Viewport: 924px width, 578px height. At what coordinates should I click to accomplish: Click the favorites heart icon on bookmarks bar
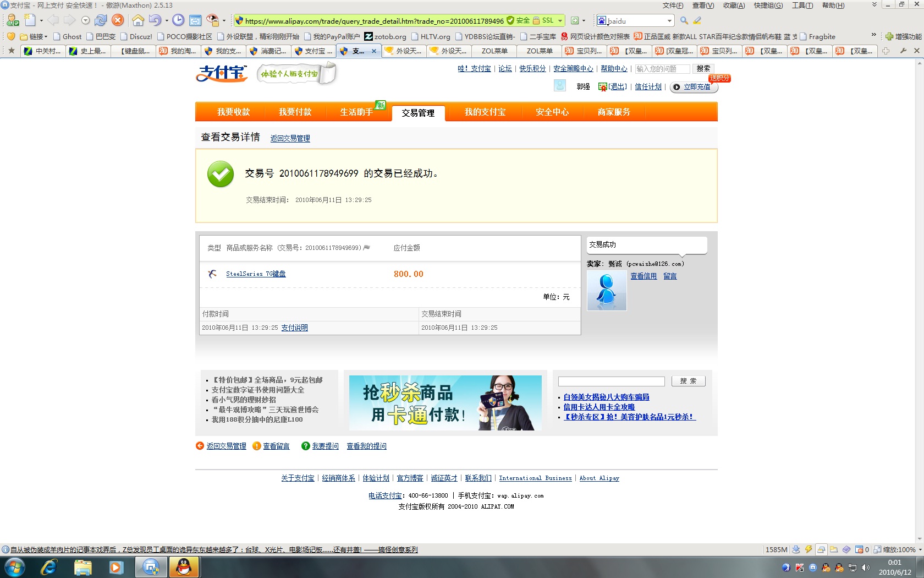(x=11, y=36)
